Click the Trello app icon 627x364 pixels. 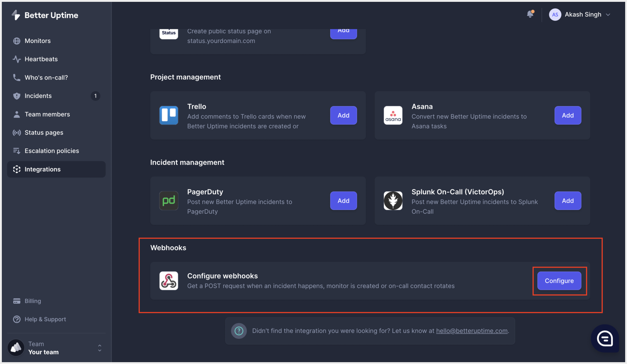[x=169, y=115]
